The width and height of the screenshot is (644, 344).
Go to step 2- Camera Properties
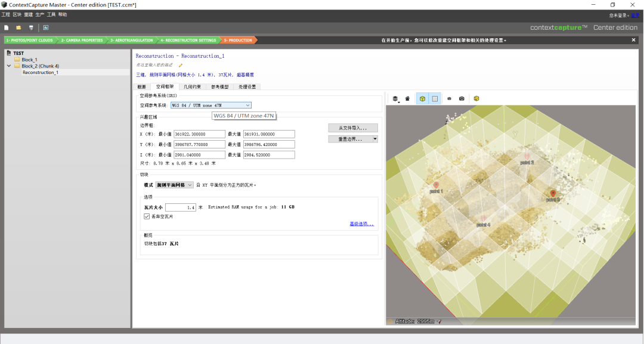coord(82,40)
